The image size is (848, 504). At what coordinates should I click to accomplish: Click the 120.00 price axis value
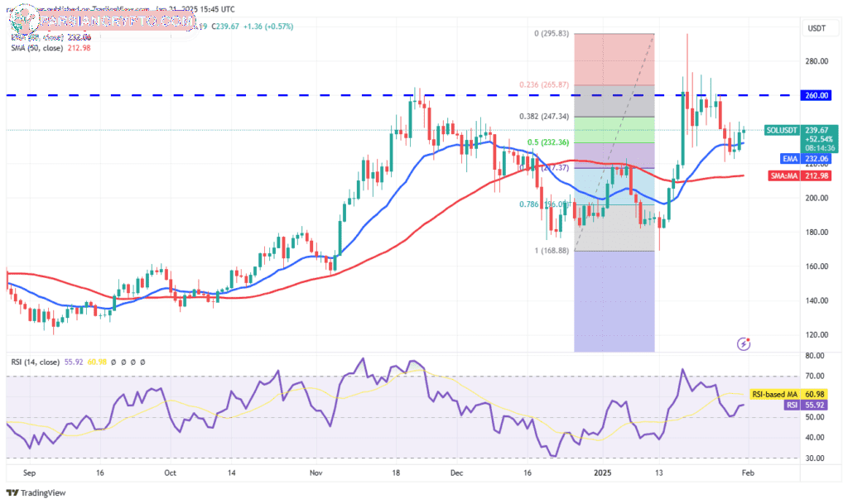pyautogui.click(x=816, y=335)
